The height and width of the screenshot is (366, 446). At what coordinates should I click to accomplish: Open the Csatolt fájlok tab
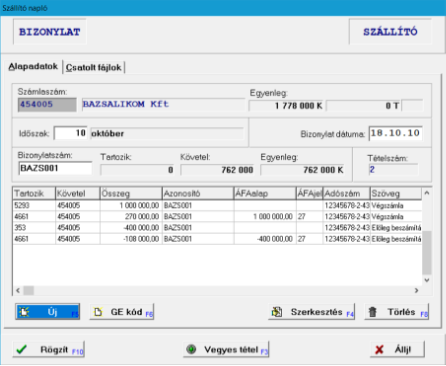tap(94, 68)
